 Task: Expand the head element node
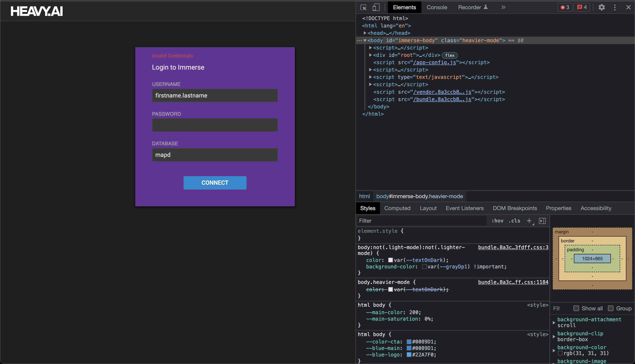click(x=365, y=33)
